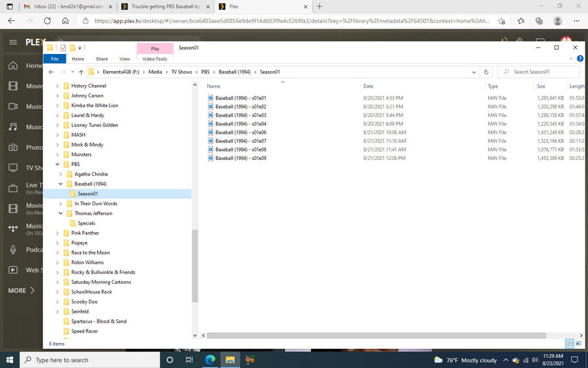The image size is (588, 368).
Task: Expand MORE in the Plex sidebar
Action: tap(21, 290)
